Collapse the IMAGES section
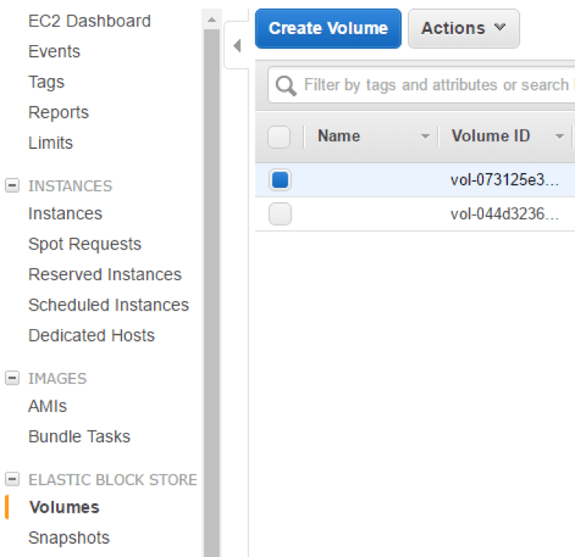Image resolution: width=575 pixels, height=557 pixels. click(12, 378)
